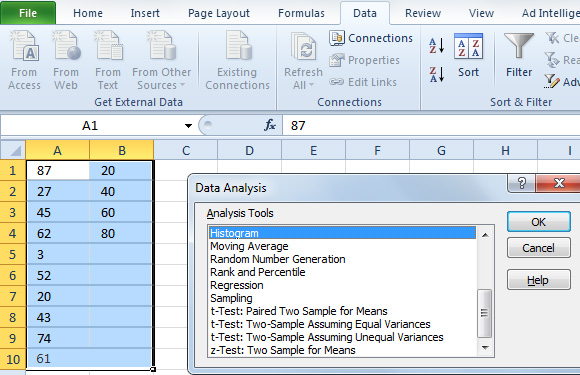Screen dimensions: 580x375
Task: Click analysis list scroll up arrow
Action: click(x=485, y=234)
